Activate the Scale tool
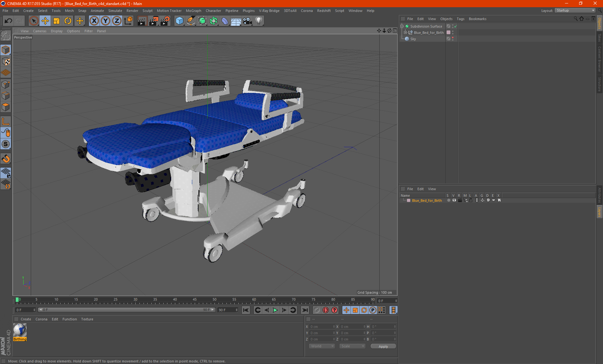 pos(57,21)
